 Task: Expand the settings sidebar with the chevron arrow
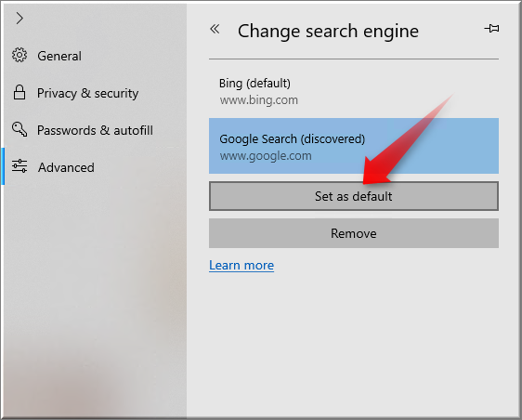coord(20,19)
